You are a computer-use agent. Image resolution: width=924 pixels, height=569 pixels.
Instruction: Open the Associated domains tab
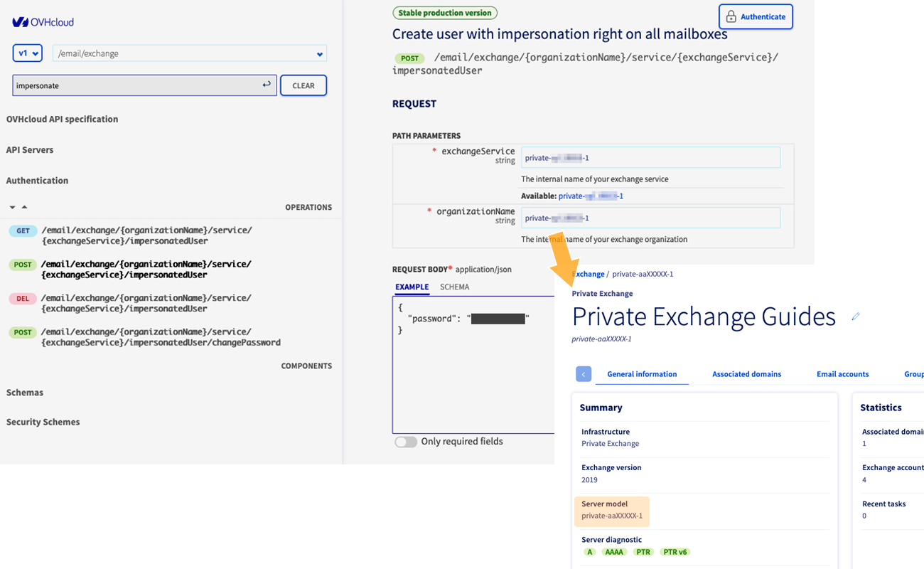pyautogui.click(x=746, y=373)
